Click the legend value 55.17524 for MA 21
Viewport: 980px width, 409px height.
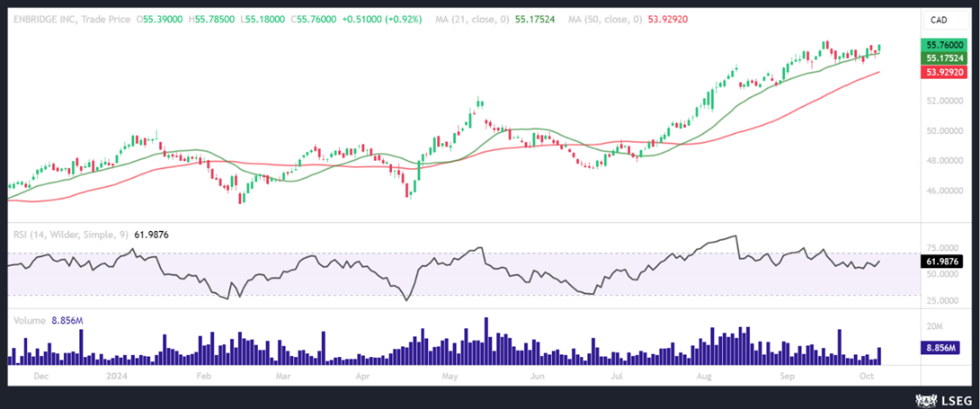coord(535,20)
